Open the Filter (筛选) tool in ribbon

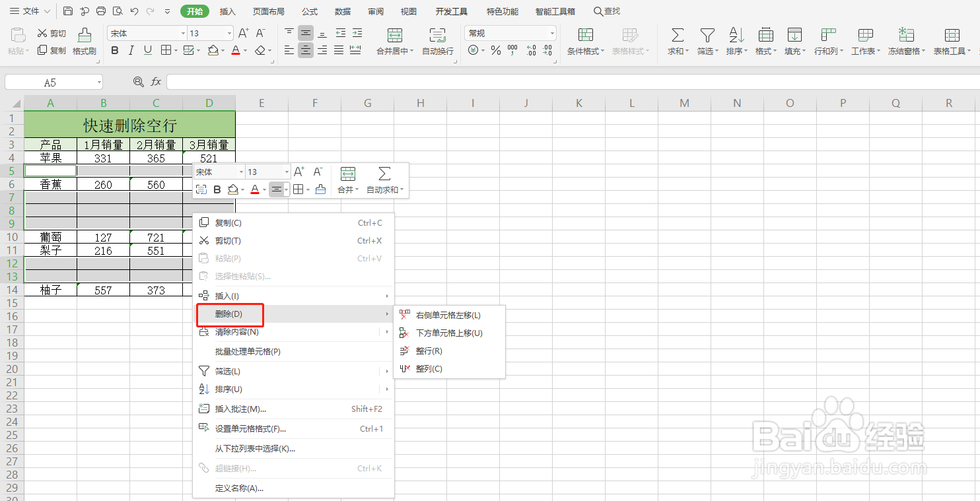707,36
